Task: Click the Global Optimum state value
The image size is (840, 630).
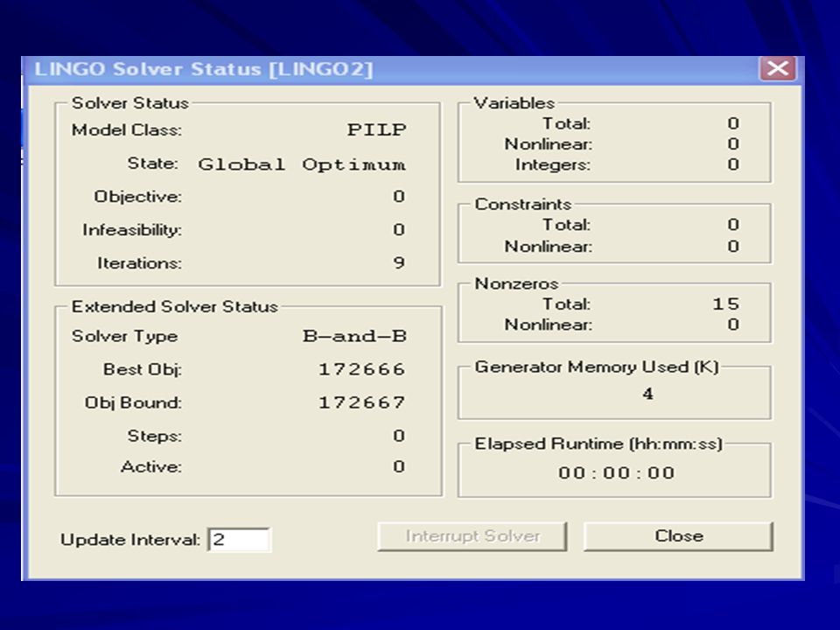Action: [302, 164]
